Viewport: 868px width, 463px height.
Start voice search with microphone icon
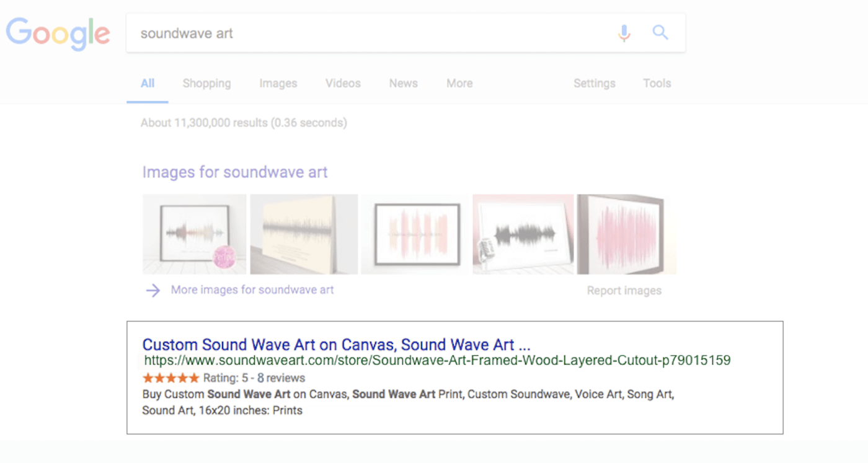[x=624, y=33]
